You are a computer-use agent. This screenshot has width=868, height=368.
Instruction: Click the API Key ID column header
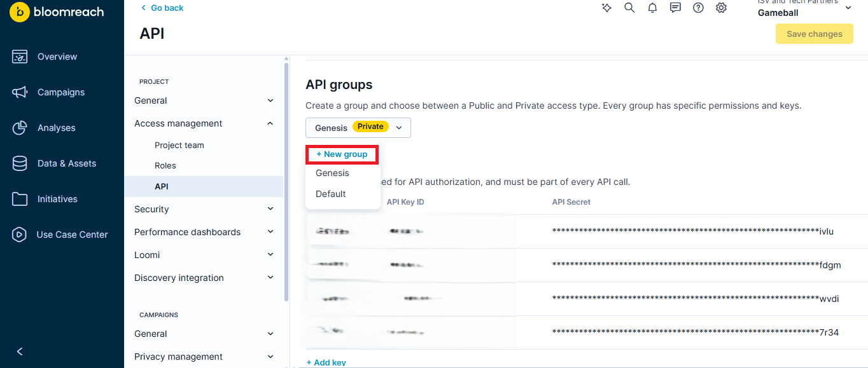[x=405, y=202]
